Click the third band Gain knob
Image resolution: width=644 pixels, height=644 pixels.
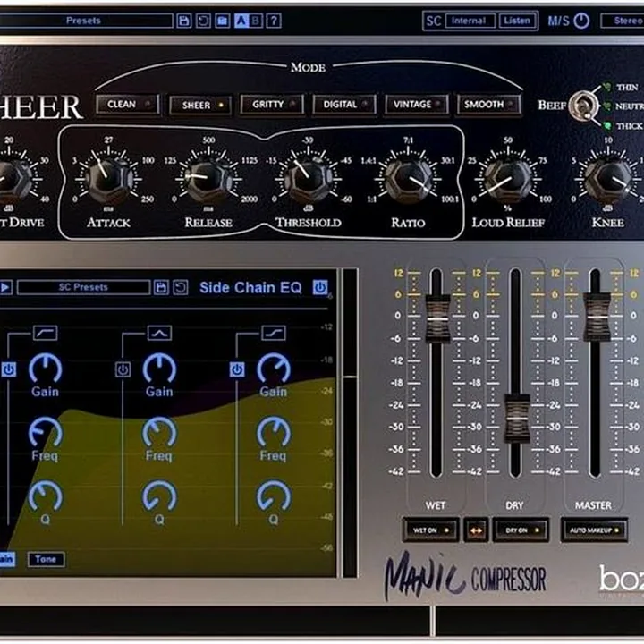coord(274,369)
